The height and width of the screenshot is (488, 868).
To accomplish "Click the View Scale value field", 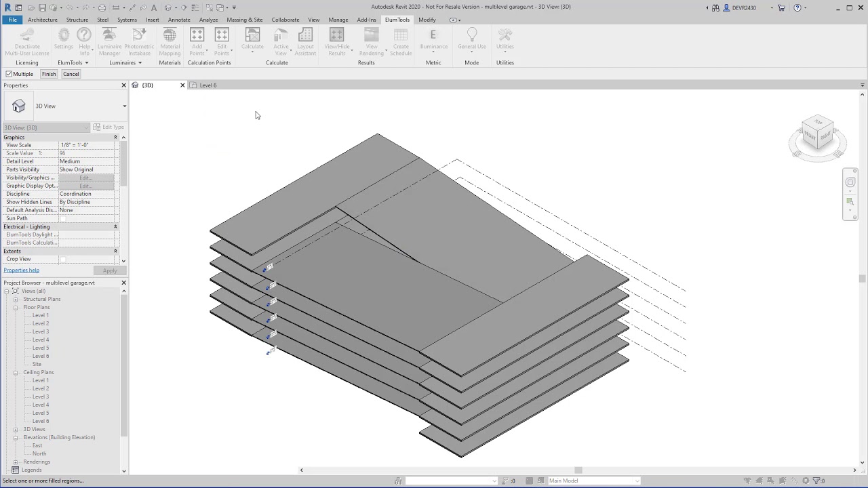I will 86,145.
